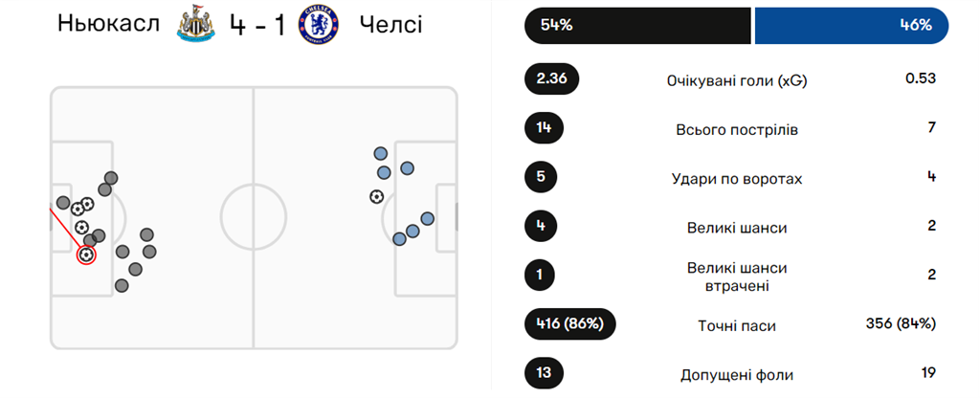The image size is (980, 398).
Task: Click the Всього пострілів stat row label
Action: [737, 129]
